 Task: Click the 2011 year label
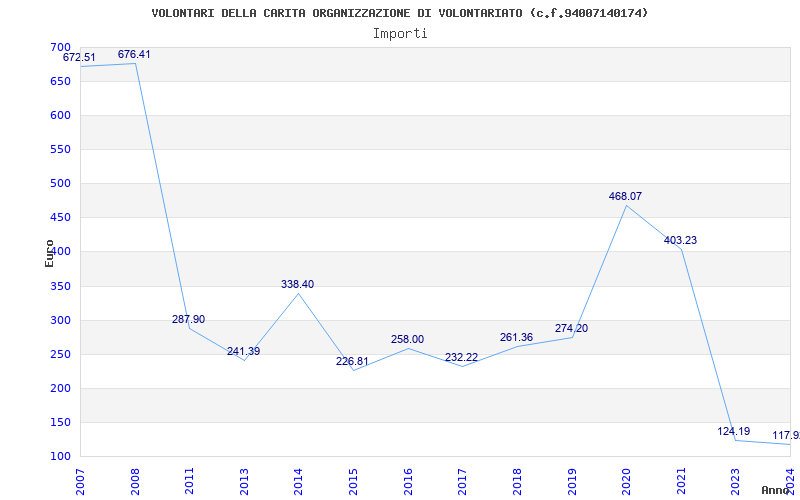pos(189,482)
